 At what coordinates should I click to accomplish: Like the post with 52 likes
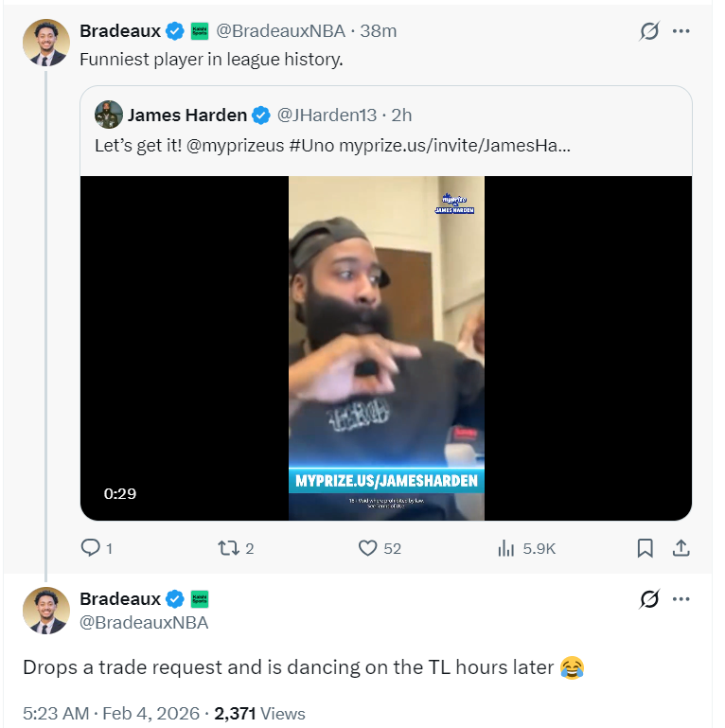tap(369, 547)
